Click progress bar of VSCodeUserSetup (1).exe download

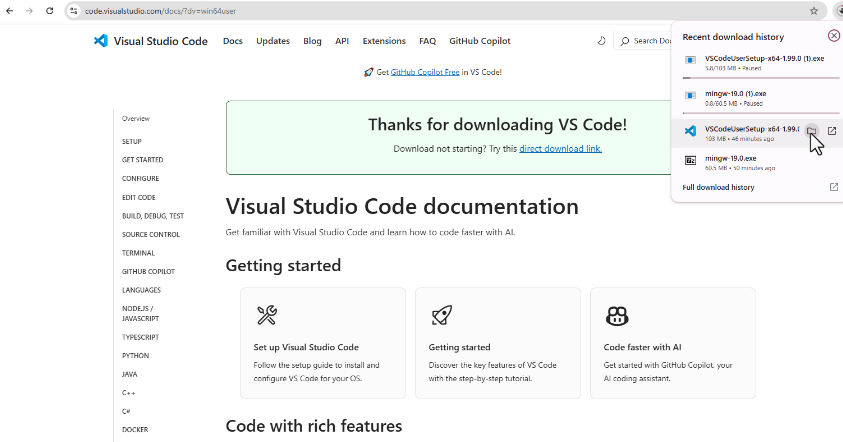(761, 78)
